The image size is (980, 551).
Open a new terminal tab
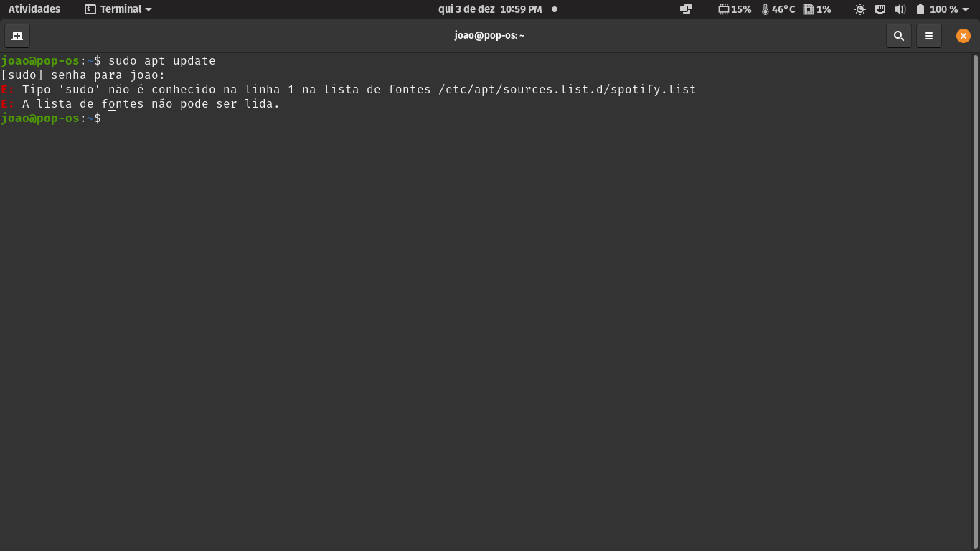(x=17, y=36)
